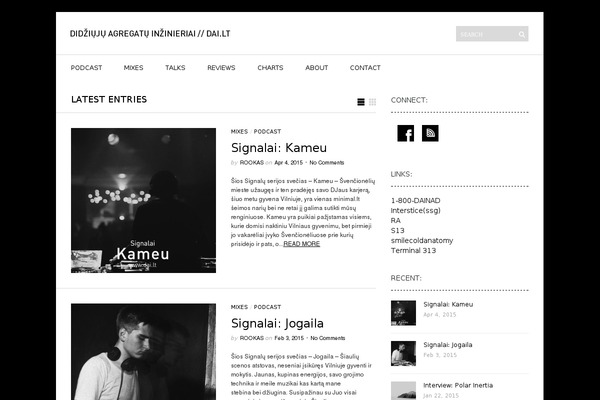Open the RSS feed icon
This screenshot has width=600, height=400.
[x=430, y=133]
